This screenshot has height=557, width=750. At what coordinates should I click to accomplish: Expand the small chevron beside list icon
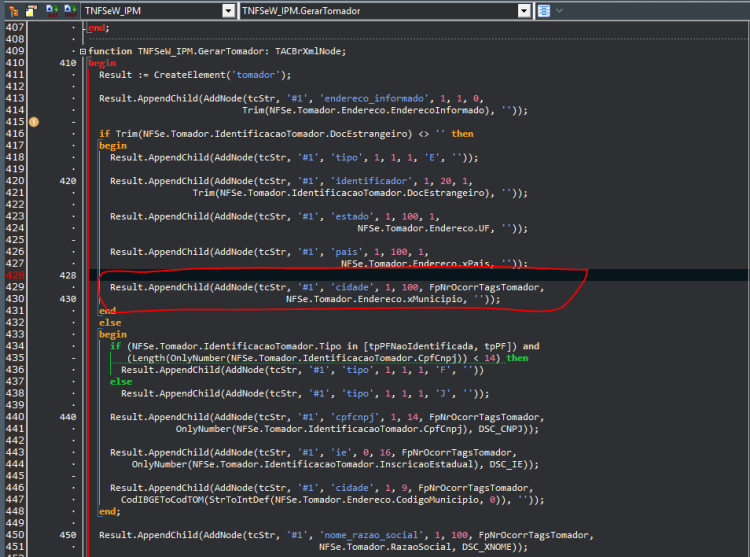(x=559, y=11)
